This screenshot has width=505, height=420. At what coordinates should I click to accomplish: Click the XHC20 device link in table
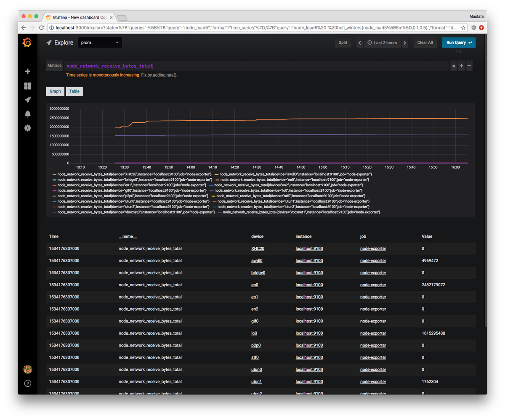[258, 248]
